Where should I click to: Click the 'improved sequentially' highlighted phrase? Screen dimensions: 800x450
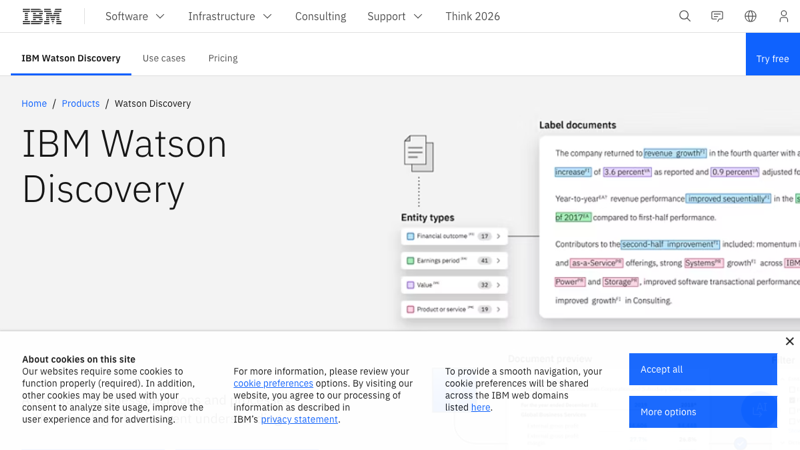pyautogui.click(x=729, y=198)
